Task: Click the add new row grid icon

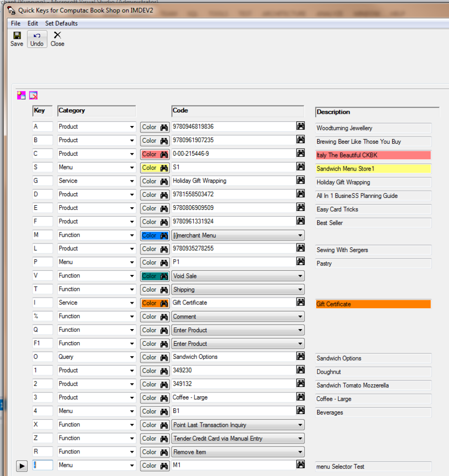Action: (21, 96)
